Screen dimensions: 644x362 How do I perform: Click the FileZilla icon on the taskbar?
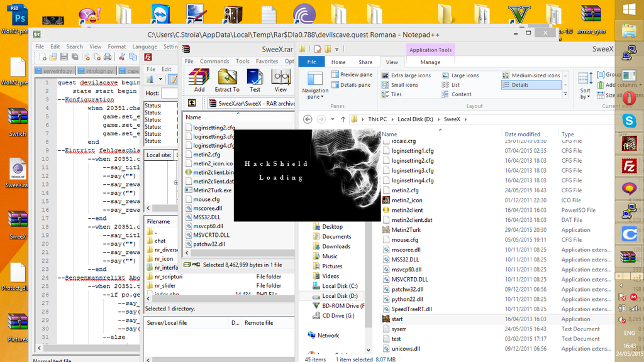tap(629, 167)
